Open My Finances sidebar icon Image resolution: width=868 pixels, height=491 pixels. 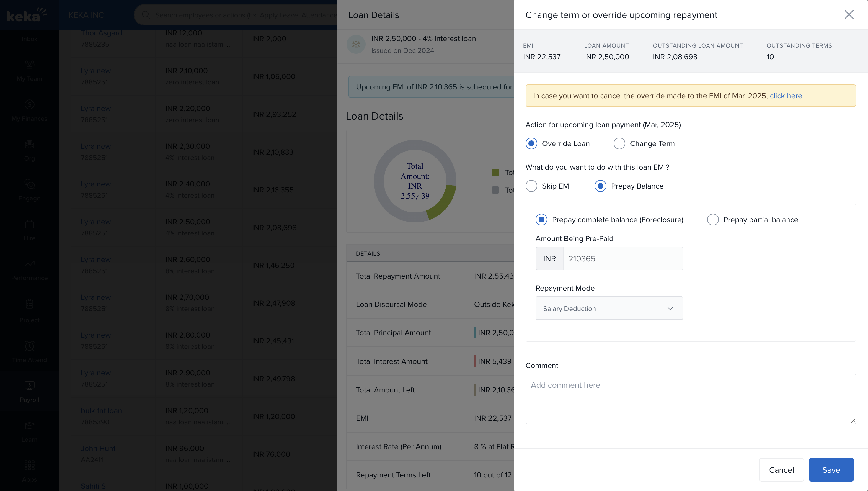[x=29, y=104]
